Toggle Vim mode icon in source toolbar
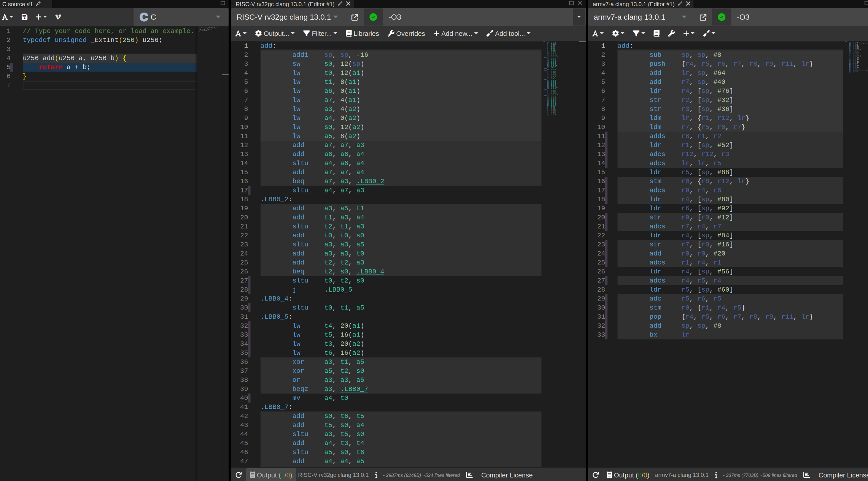The image size is (868, 481). (x=58, y=17)
